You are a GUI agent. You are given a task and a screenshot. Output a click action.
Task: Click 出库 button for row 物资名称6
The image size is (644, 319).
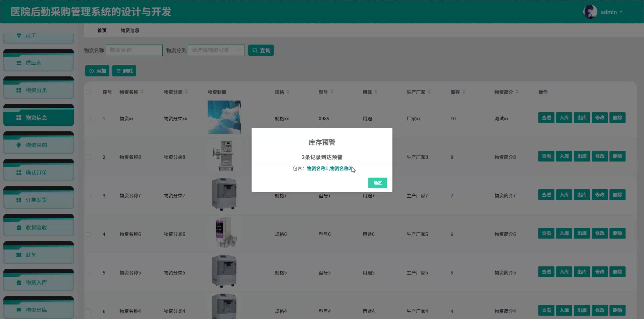[x=582, y=233]
